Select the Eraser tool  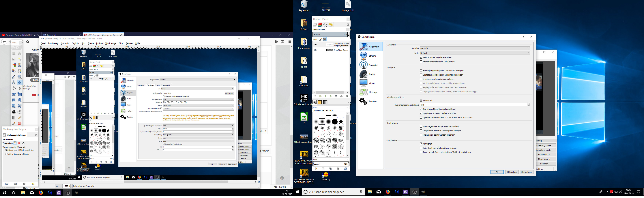click(20, 123)
